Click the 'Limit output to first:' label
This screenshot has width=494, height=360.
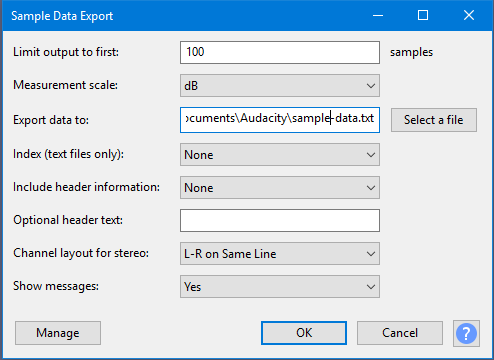pyautogui.click(x=66, y=52)
